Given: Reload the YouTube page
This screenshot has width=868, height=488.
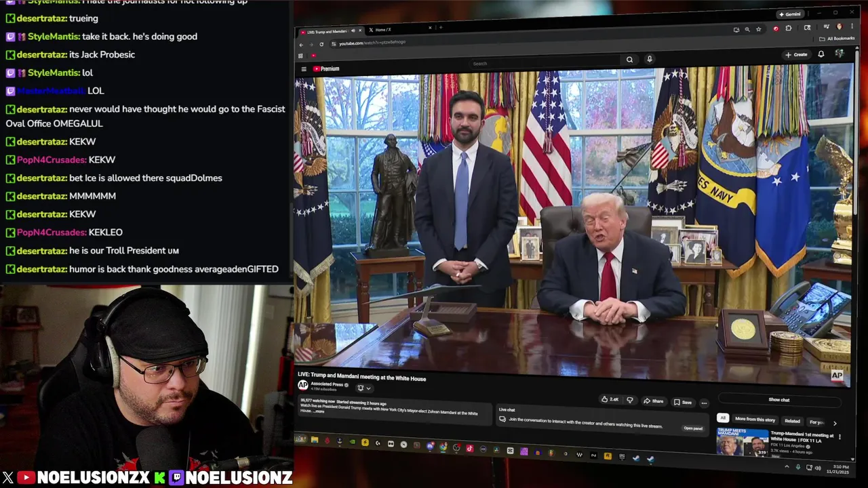Looking at the screenshot, I should point(321,44).
